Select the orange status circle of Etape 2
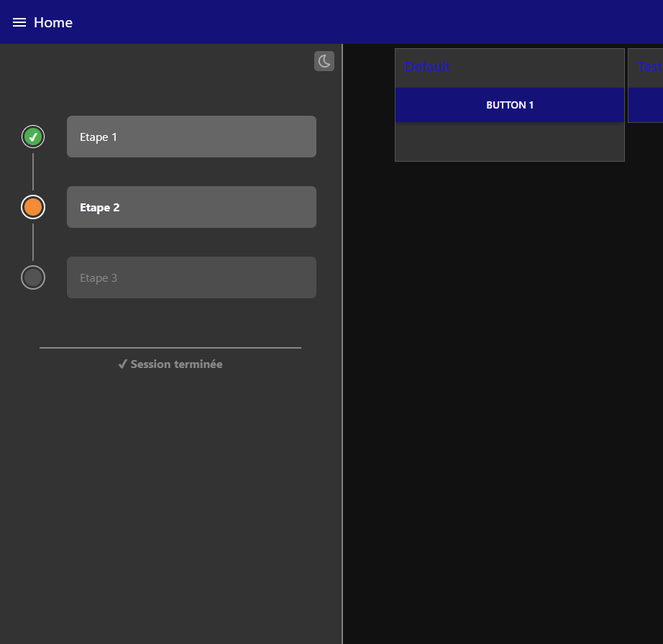This screenshot has height=644, width=663. [x=33, y=206]
